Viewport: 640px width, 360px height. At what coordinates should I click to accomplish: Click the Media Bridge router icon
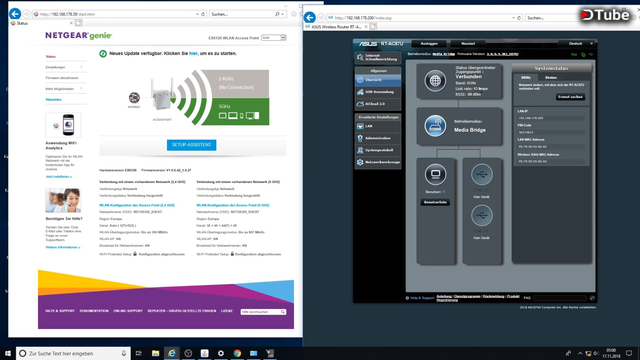[x=435, y=126]
